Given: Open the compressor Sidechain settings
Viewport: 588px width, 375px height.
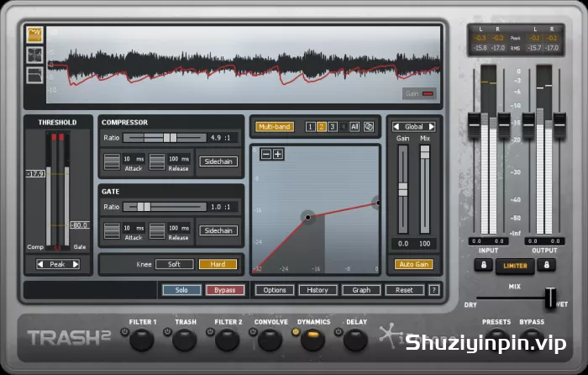Looking at the screenshot, I should pyautogui.click(x=218, y=161).
